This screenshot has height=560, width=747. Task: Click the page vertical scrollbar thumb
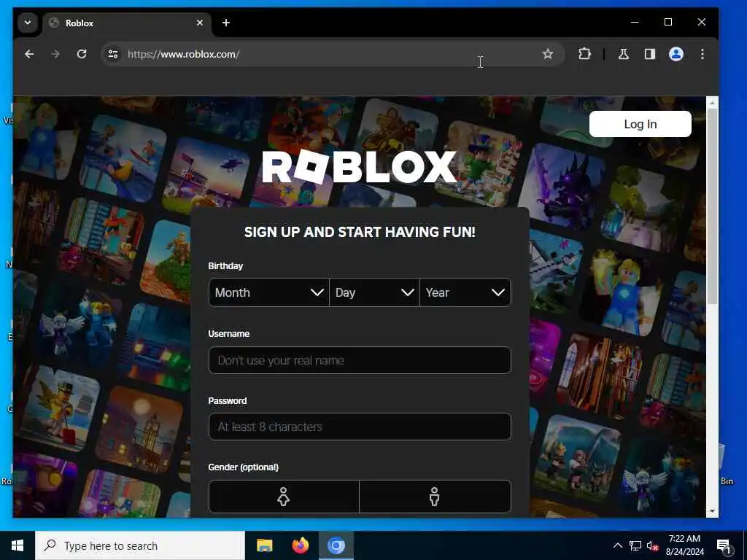[712, 206]
